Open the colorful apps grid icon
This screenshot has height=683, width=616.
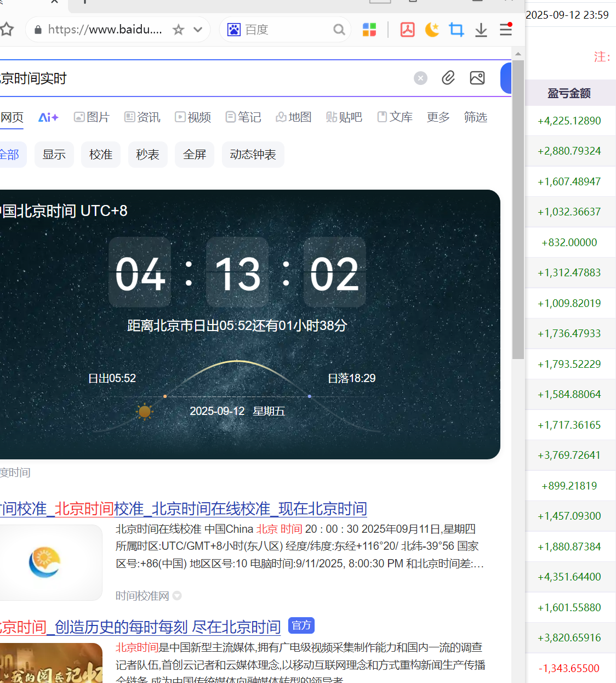click(369, 30)
